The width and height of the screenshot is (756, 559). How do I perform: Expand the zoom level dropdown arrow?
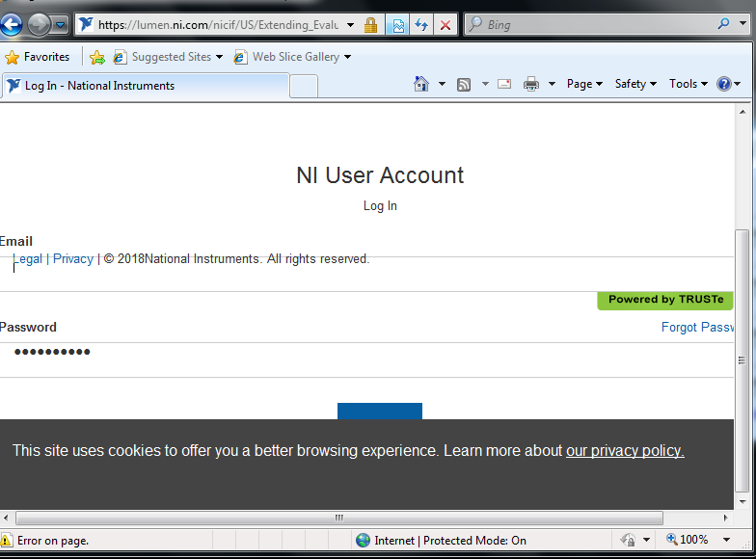(x=726, y=540)
